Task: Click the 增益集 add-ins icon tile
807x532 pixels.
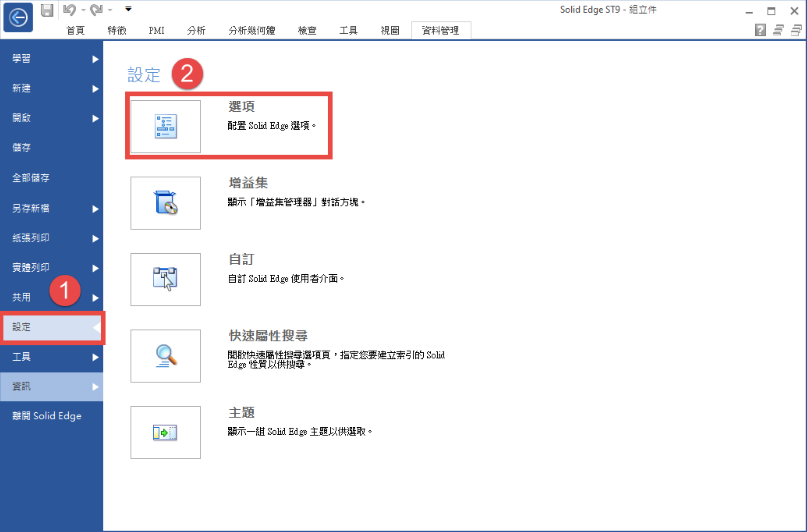Action: pos(165,203)
